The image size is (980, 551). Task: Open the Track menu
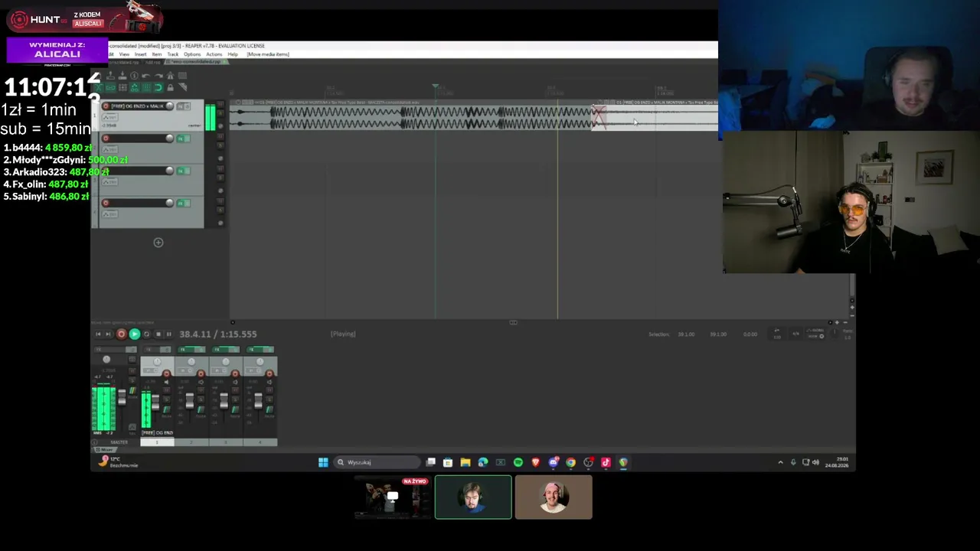coord(173,54)
